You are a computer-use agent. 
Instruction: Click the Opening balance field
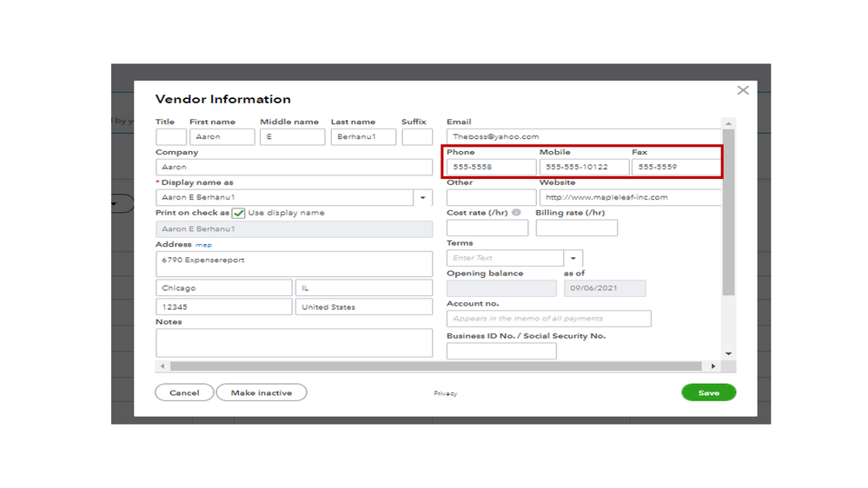click(x=501, y=288)
